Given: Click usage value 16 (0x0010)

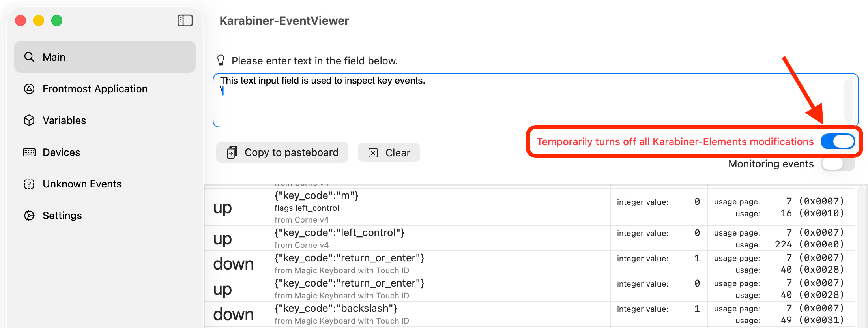Looking at the screenshot, I should [x=812, y=213].
